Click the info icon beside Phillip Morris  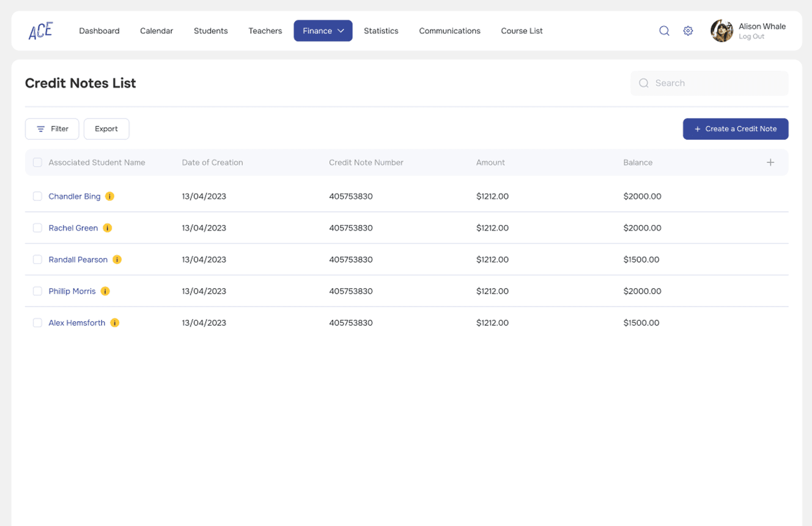pyautogui.click(x=105, y=291)
